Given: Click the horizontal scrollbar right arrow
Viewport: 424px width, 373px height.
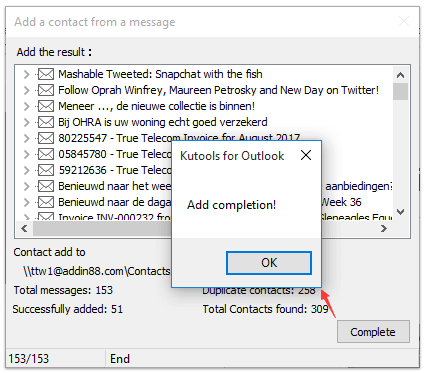Looking at the screenshot, I should [x=384, y=228].
